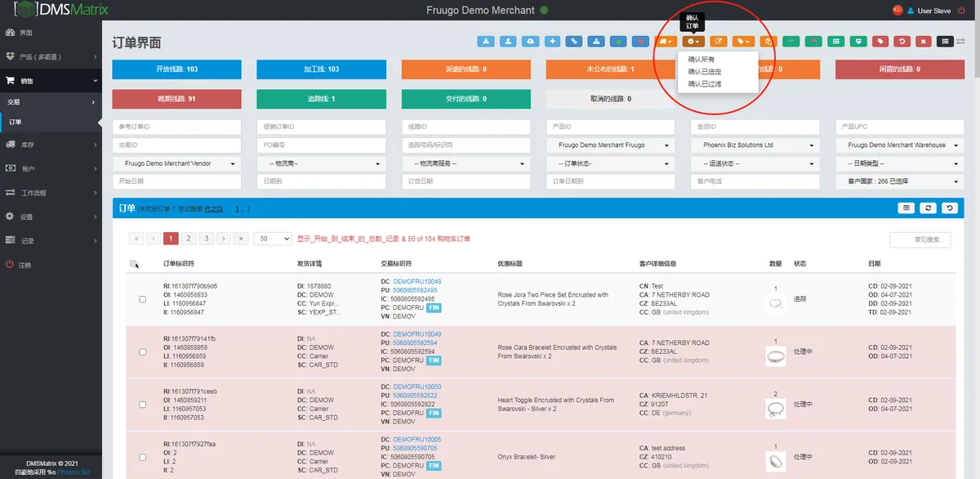Choose 确认所有 from the confirm menu
Screen dimensions: 980x479
point(702,60)
